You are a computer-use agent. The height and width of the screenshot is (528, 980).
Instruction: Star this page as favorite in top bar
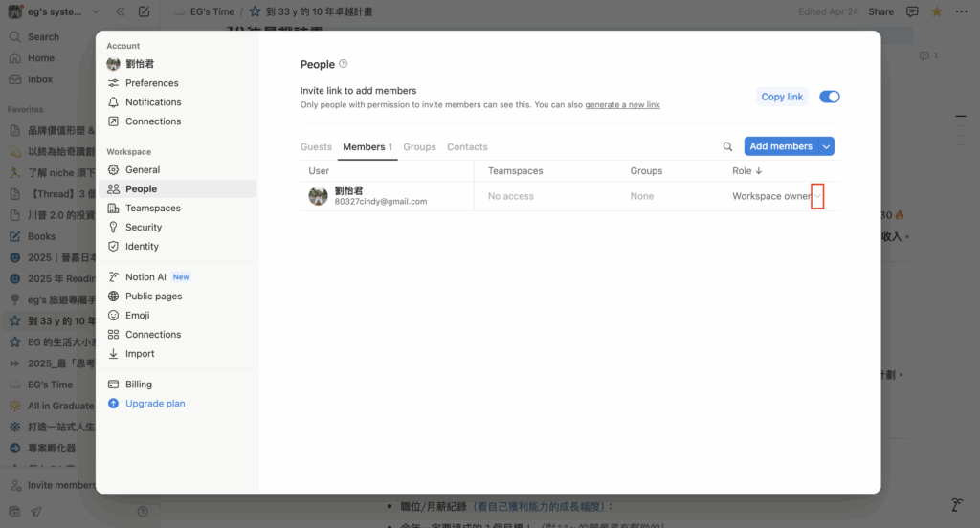(x=937, y=11)
